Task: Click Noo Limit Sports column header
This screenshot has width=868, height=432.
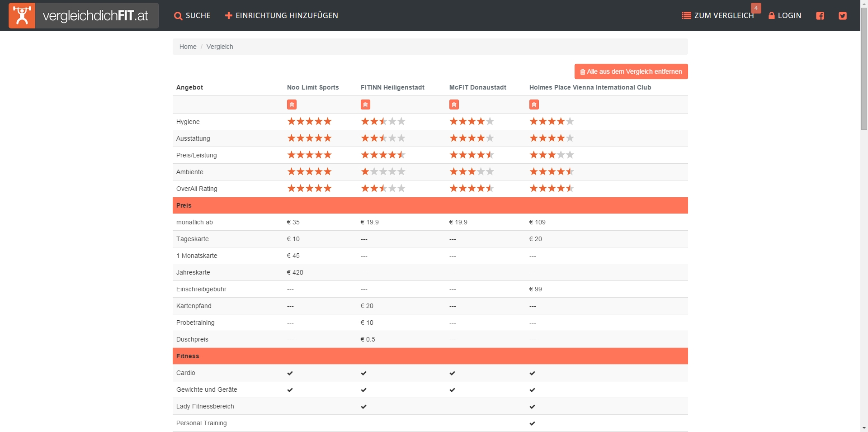Action: pyautogui.click(x=313, y=87)
